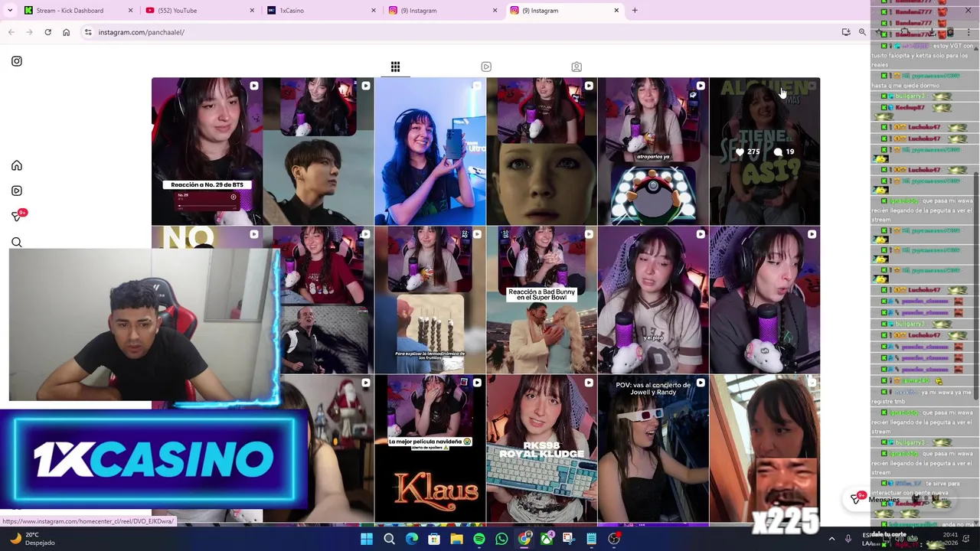Screen dimensions: 980x551
Task: Go forward in the browser
Action: (29, 32)
